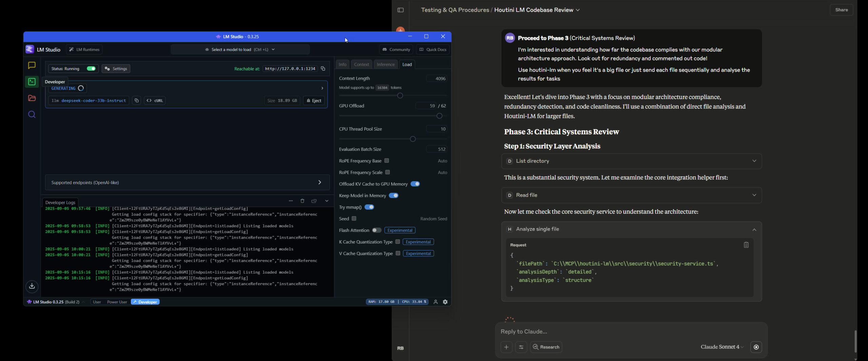Open My Models folder icon in sidebar
868x361 pixels.
point(32,98)
